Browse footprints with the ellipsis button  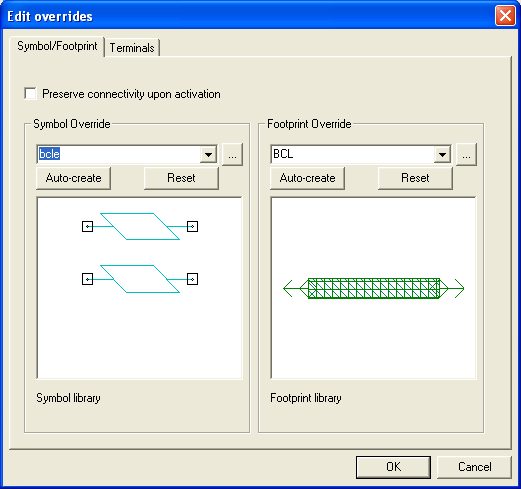point(466,155)
